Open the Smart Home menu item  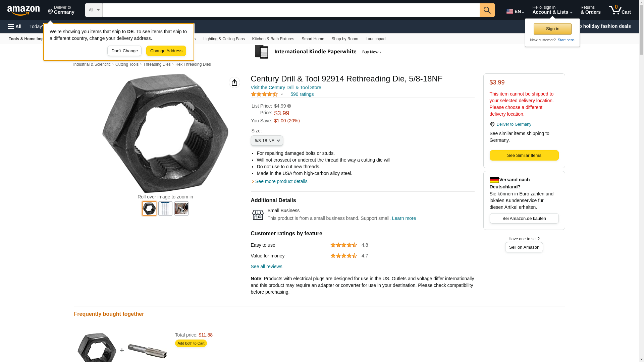[x=313, y=39]
